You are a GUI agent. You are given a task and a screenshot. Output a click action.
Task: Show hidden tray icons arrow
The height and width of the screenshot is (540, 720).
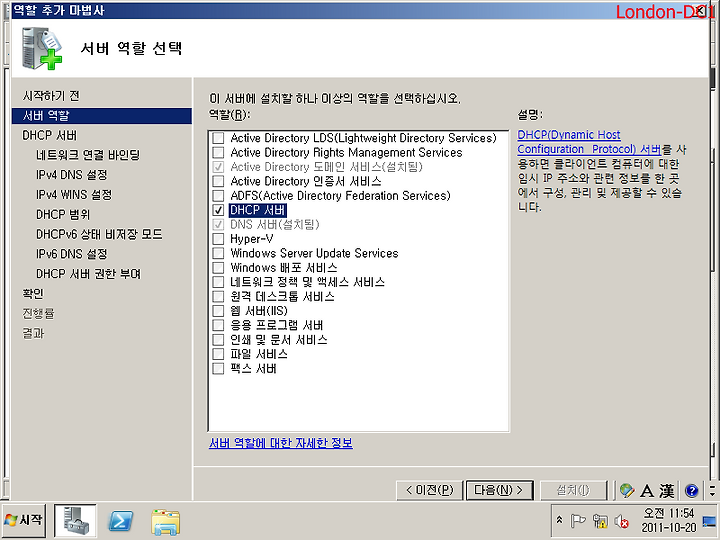559,520
